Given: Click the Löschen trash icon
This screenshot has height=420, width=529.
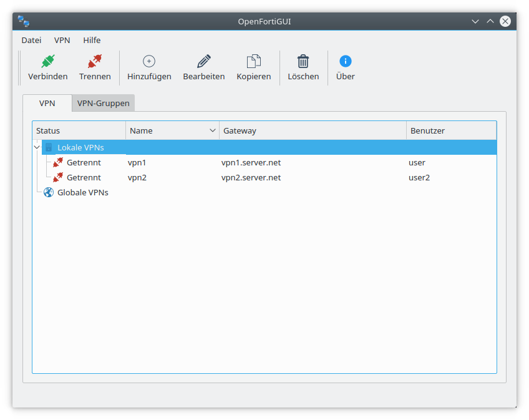Looking at the screenshot, I should pyautogui.click(x=303, y=61).
